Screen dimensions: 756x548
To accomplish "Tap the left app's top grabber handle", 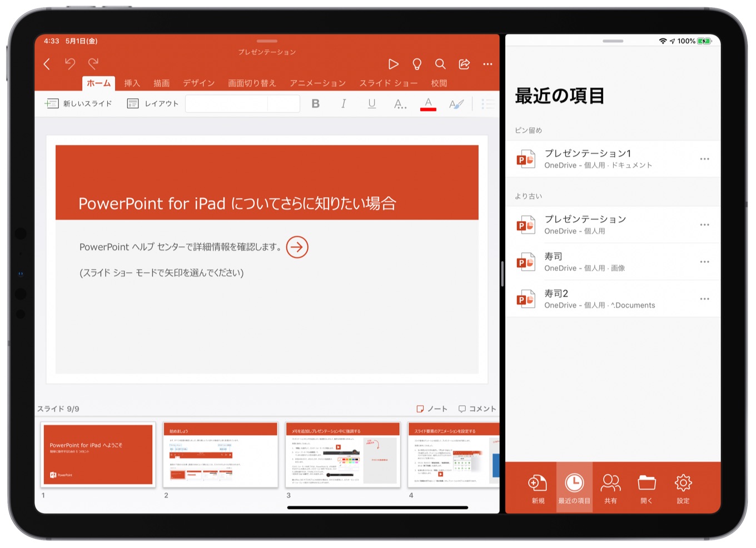I will 267,41.
